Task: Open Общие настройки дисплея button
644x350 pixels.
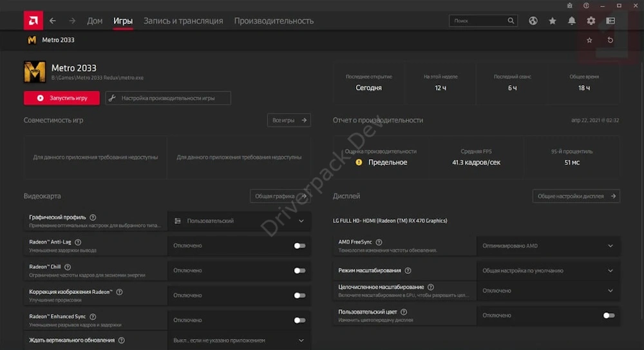Action: (576, 196)
